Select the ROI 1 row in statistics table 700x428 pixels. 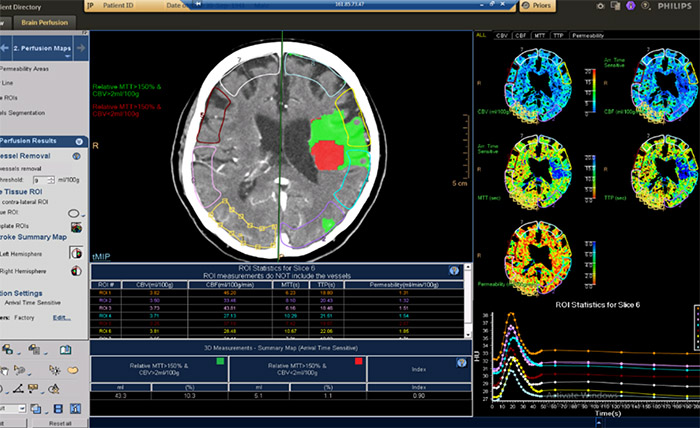277,293
